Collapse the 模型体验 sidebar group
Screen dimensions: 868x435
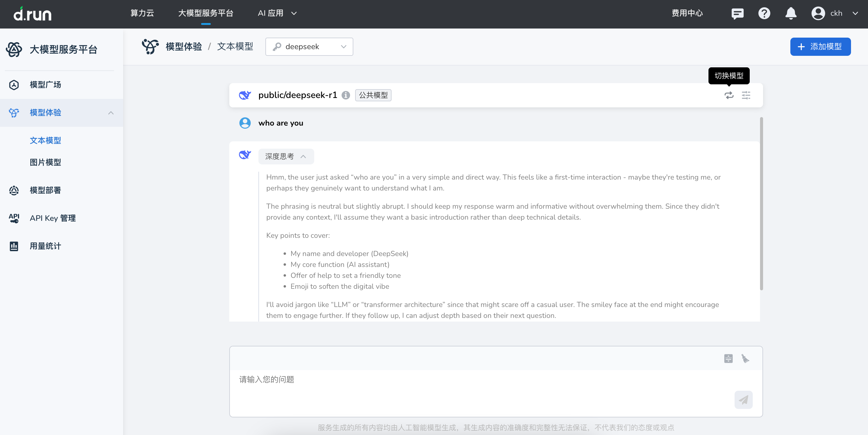click(111, 113)
